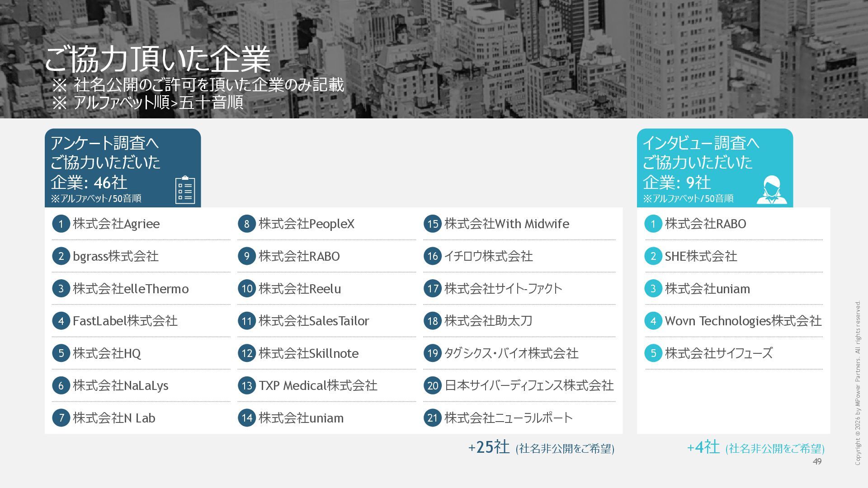Click cyan number 4 badge beside Wovn Technologies
868x488 pixels.
tap(653, 321)
